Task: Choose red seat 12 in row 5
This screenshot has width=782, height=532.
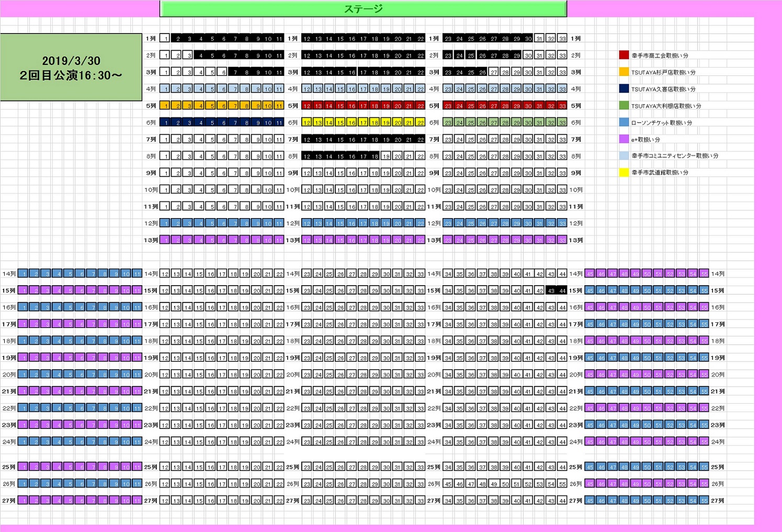Action: [307, 106]
